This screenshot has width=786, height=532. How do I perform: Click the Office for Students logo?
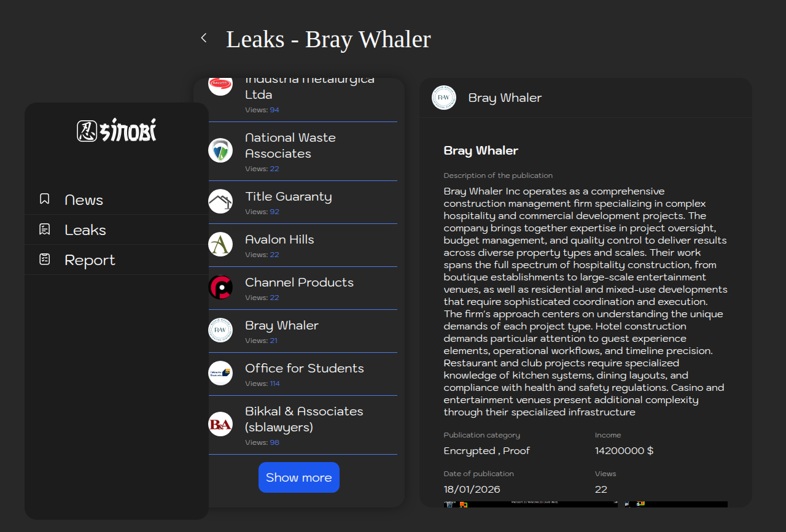pyautogui.click(x=220, y=373)
